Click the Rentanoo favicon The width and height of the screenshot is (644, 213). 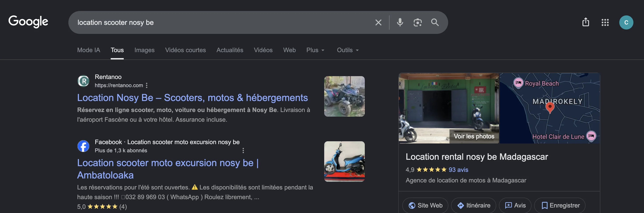(83, 81)
